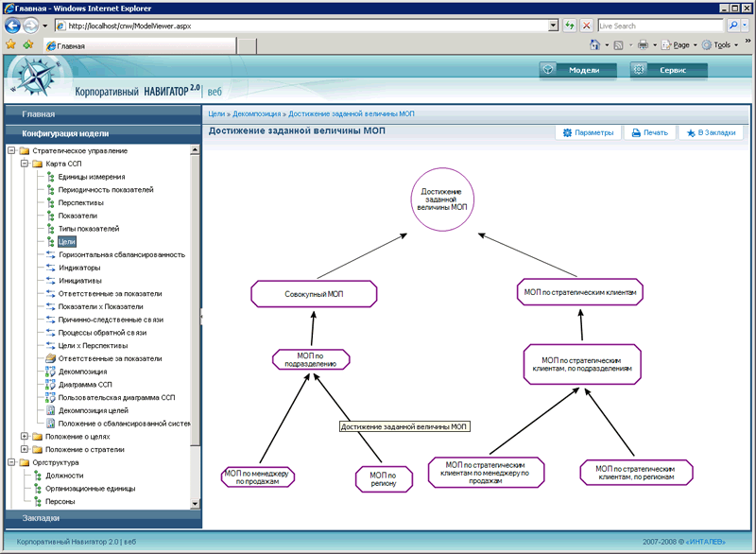
Task: Open the new blank browser tab
Action: coord(247,46)
